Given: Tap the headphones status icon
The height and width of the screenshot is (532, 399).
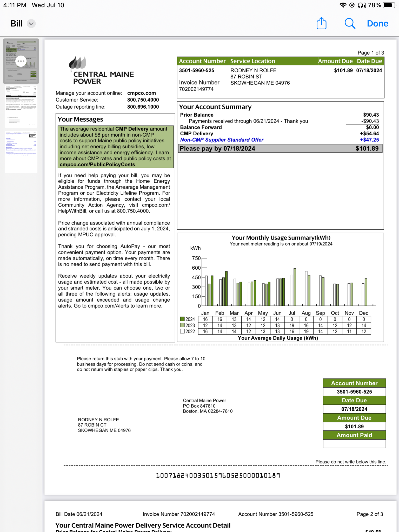Looking at the screenshot, I should 361,5.
